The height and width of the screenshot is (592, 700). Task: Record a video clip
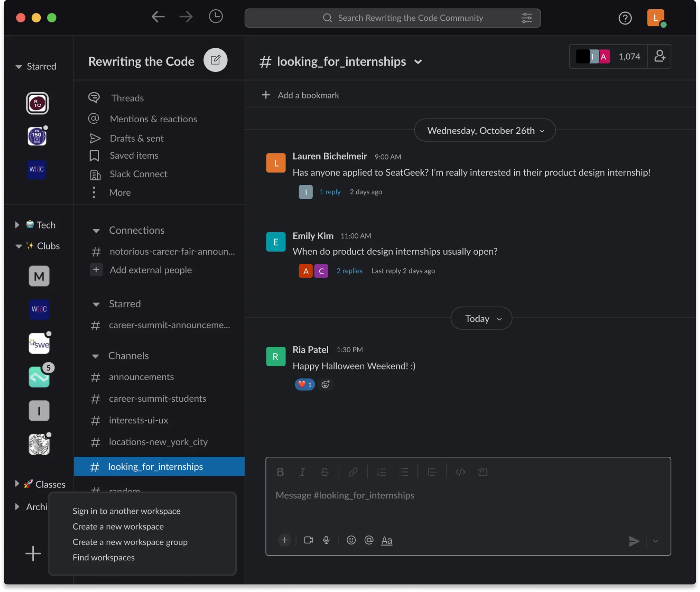[x=309, y=540]
